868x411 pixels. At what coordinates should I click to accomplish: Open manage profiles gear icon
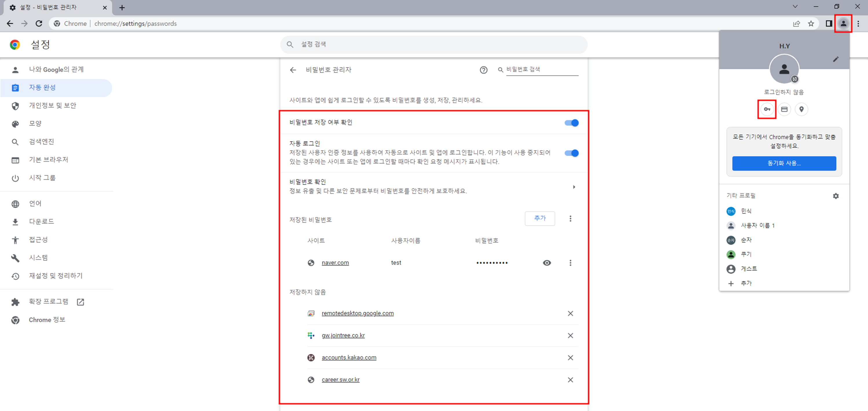coord(836,196)
